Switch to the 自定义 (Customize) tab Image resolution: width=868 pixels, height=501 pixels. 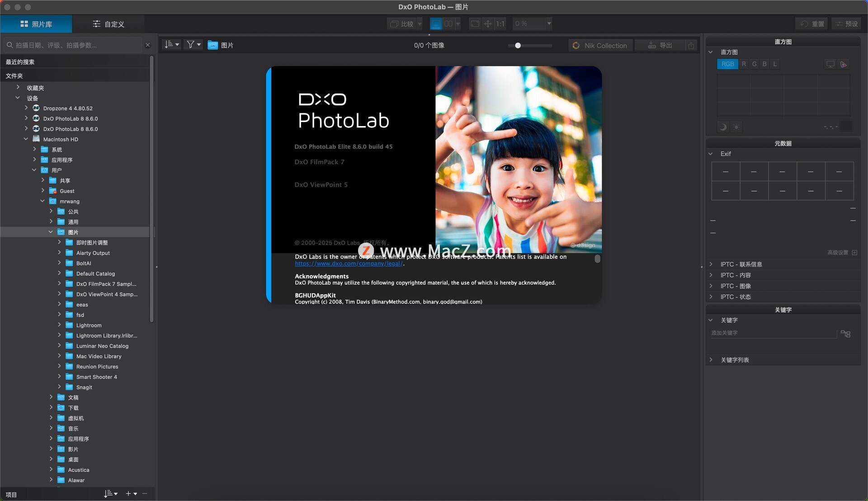pos(108,24)
